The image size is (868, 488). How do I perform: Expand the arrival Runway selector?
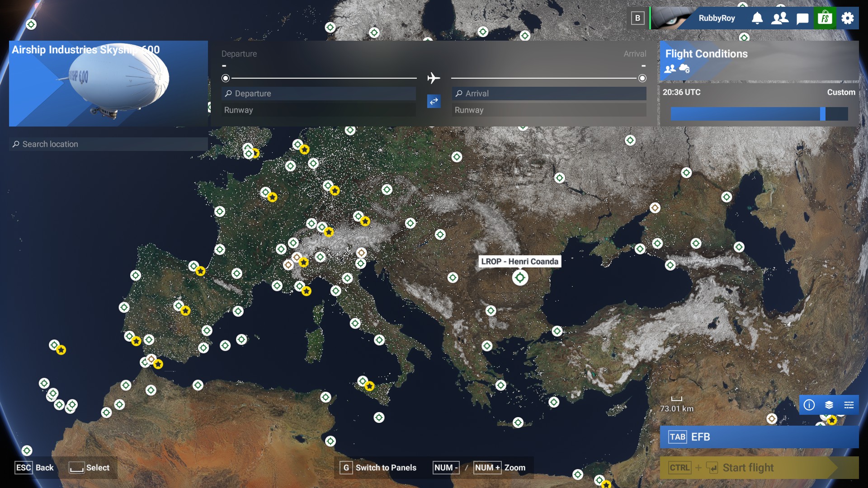pos(549,110)
